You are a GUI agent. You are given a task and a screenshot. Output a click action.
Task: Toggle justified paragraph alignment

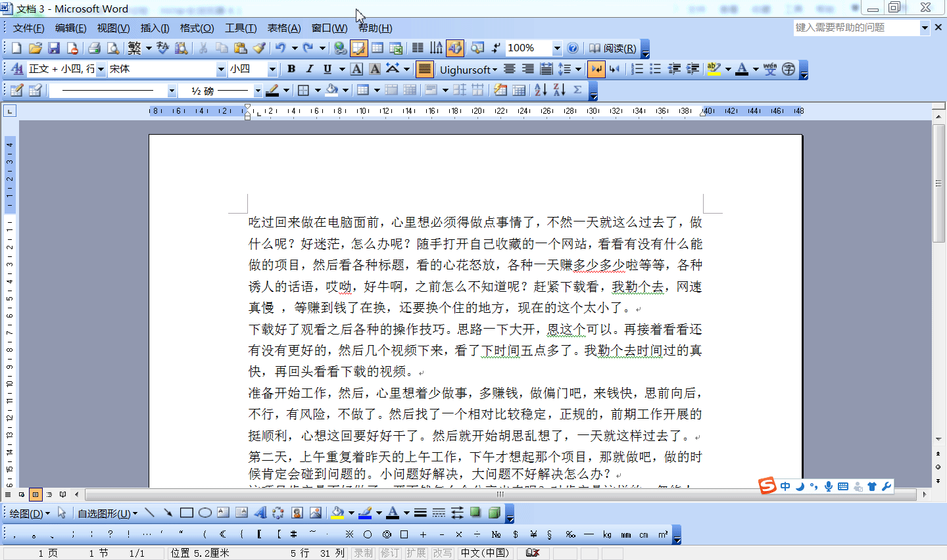425,69
